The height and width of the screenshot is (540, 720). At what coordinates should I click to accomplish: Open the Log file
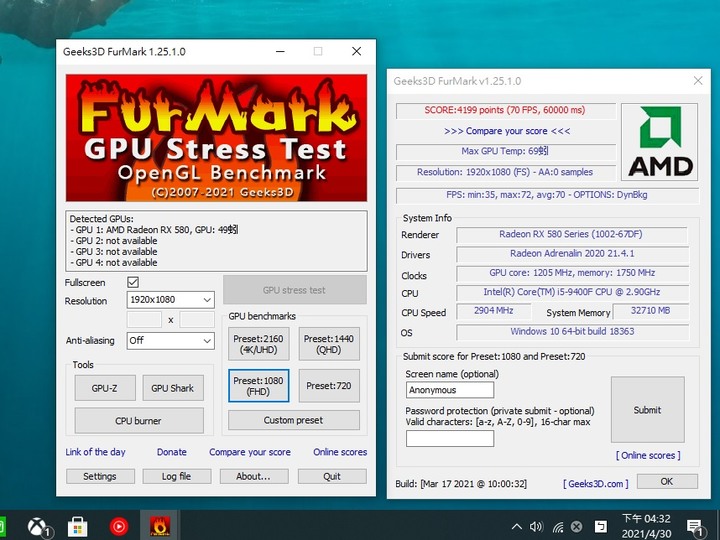click(176, 477)
